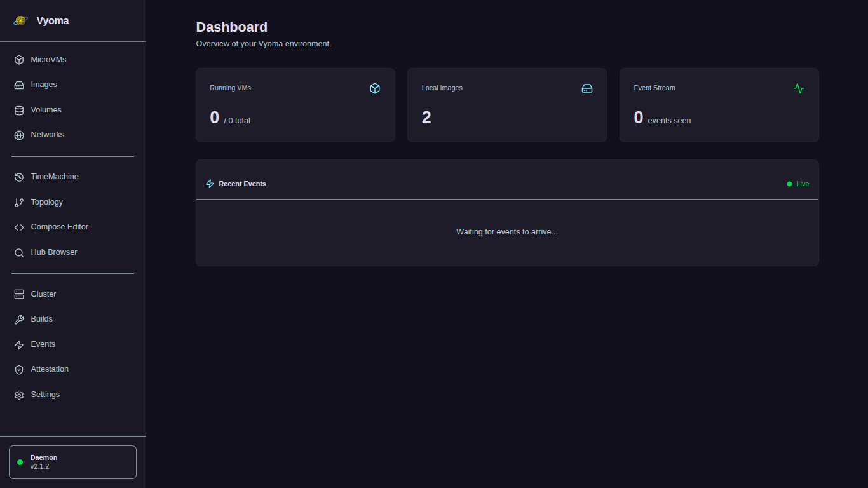Click the "v2.1.2" version text
This screenshot has width=868, height=488.
(x=39, y=466)
